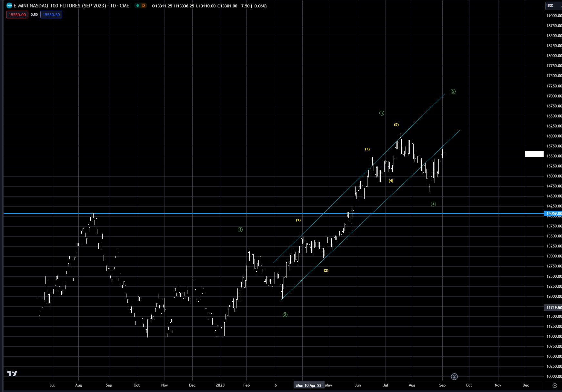Click the 0.50 spread value
562x392 pixels.
pos(34,15)
